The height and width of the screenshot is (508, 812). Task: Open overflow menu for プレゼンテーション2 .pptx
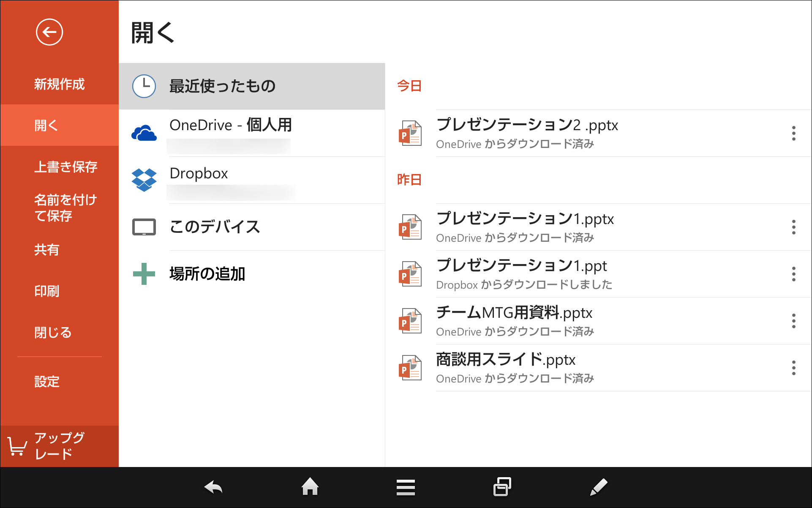794,134
